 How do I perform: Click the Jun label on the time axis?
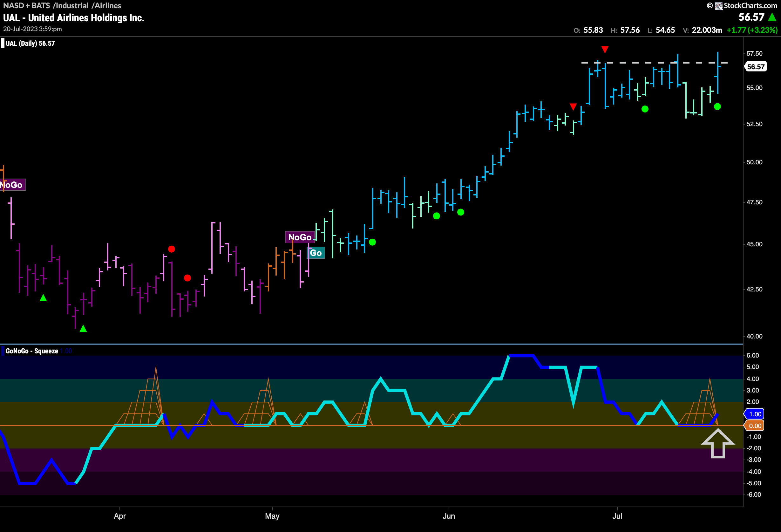pyautogui.click(x=449, y=516)
